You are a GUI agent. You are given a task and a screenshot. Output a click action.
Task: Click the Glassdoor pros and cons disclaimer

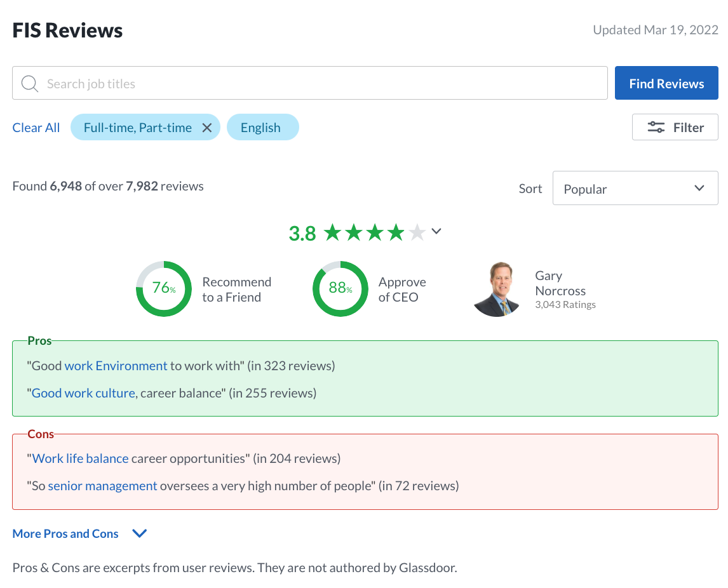pos(235,568)
